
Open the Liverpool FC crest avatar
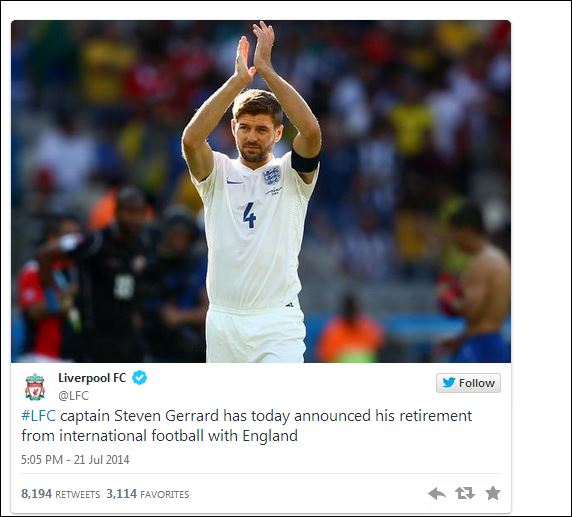pos(35,387)
